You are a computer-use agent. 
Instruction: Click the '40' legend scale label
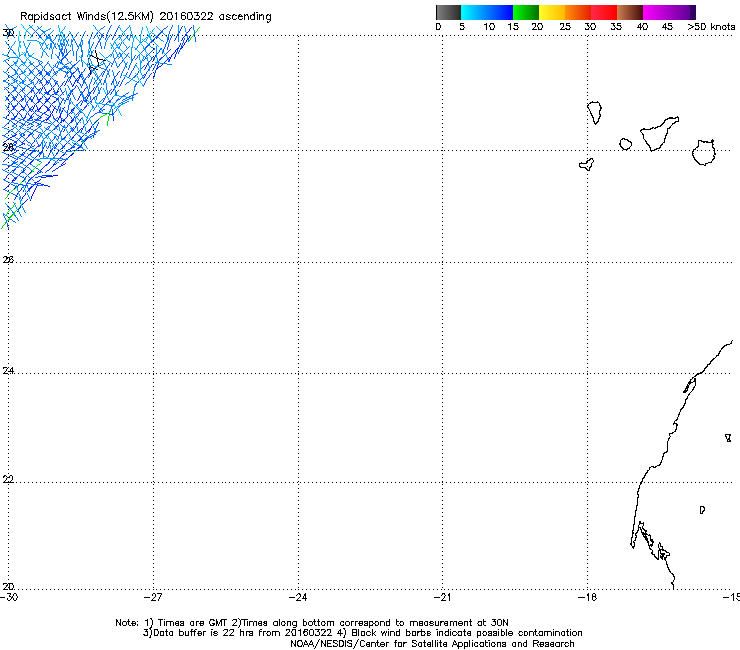click(x=642, y=27)
